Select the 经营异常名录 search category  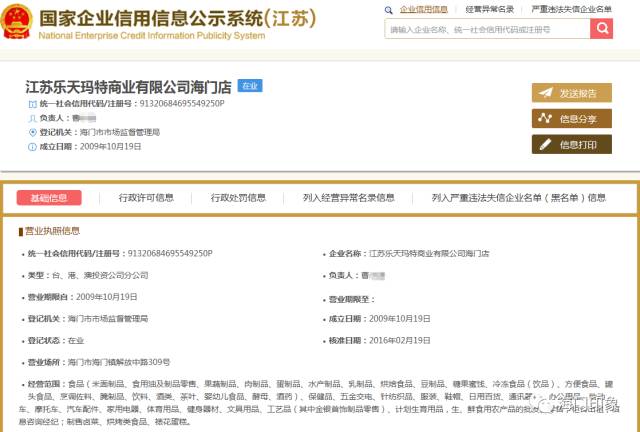click(x=489, y=9)
